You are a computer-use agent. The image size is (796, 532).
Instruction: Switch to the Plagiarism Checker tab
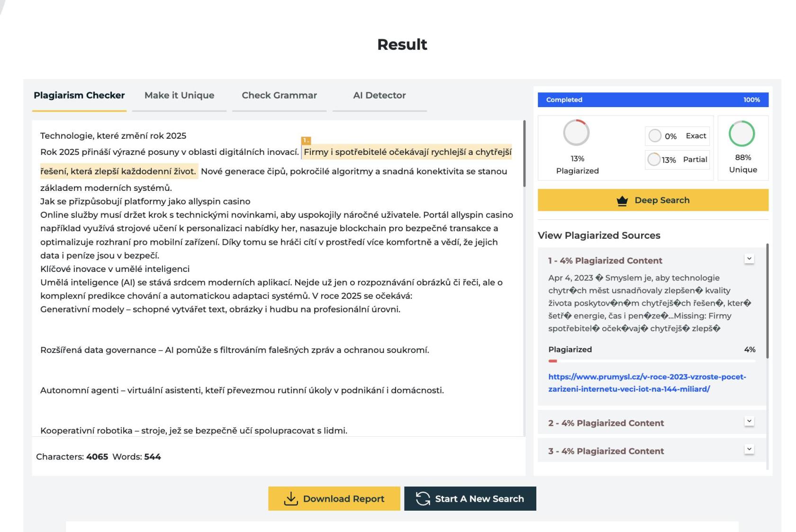(x=79, y=95)
